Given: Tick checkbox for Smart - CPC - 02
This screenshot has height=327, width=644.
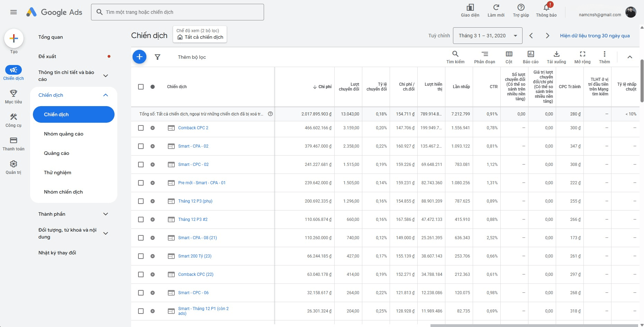Looking at the screenshot, I should pyautogui.click(x=141, y=165).
